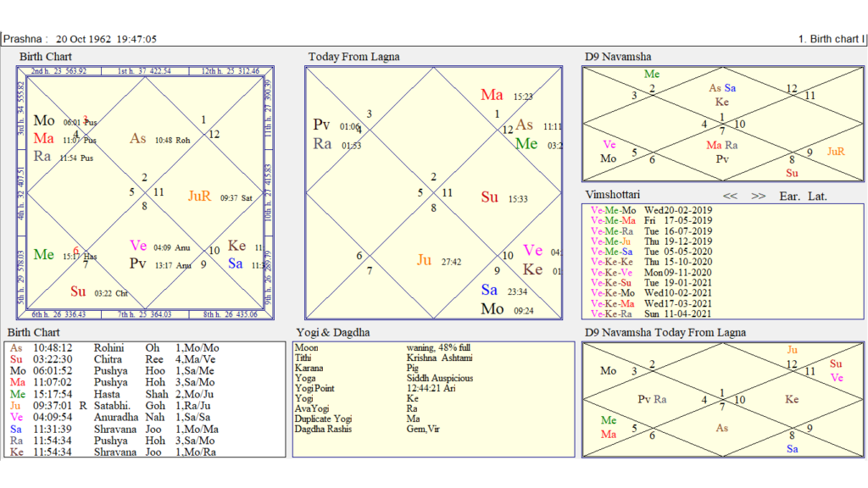Click the 'D9 Navamsha Today From Lagna' title
Image resolution: width=868 pixels, height=488 pixels.
(x=665, y=332)
